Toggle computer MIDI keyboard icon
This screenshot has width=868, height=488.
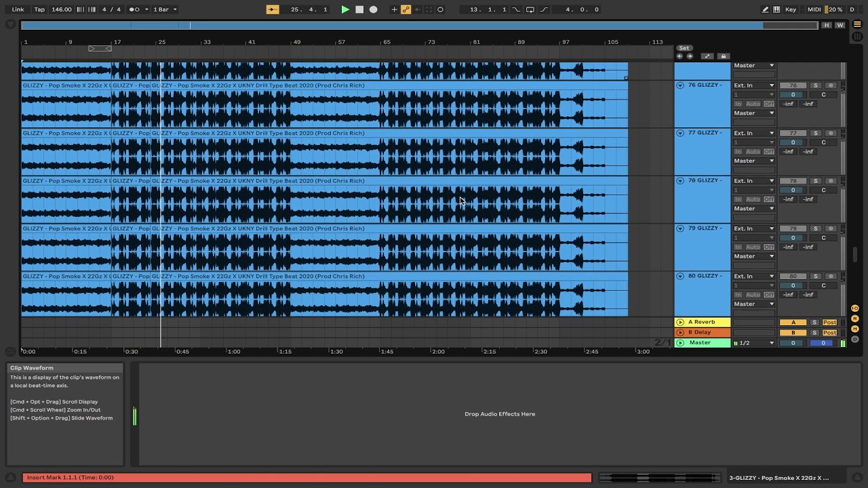click(776, 9)
